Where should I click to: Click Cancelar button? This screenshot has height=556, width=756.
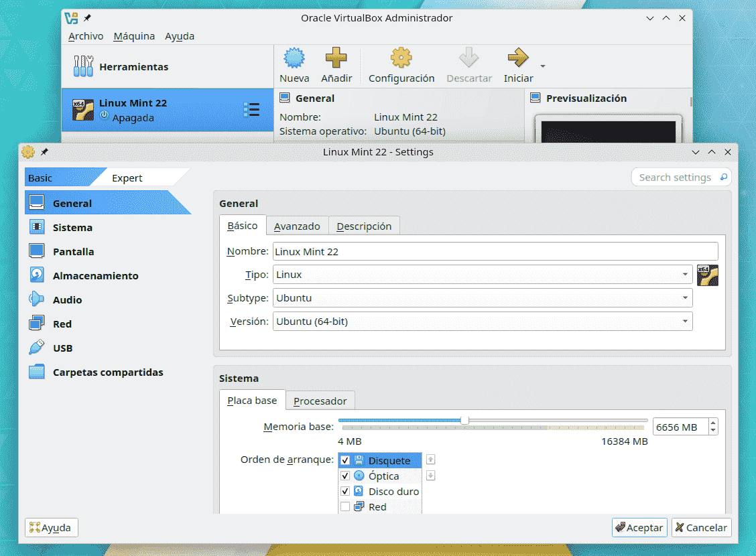coord(701,528)
